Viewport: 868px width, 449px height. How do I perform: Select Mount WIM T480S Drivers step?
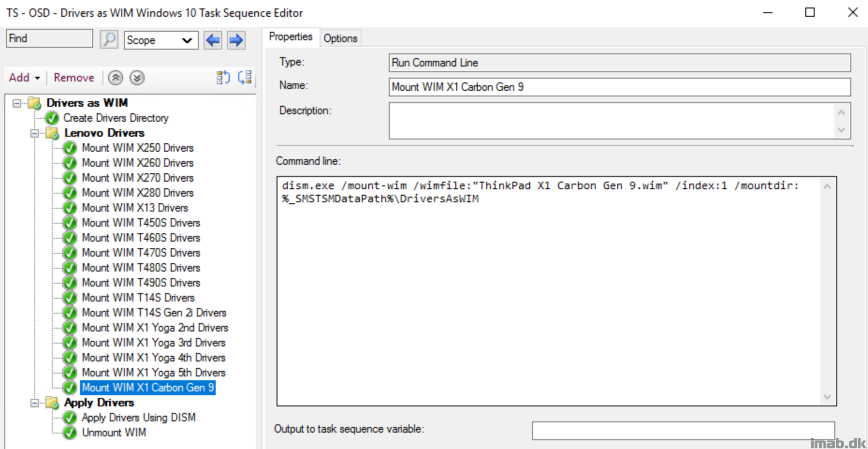[x=141, y=268]
